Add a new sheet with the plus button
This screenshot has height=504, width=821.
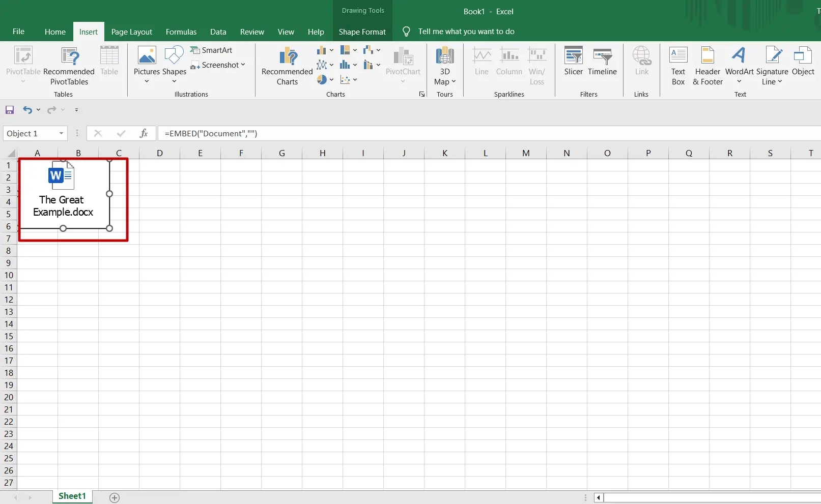(x=115, y=497)
